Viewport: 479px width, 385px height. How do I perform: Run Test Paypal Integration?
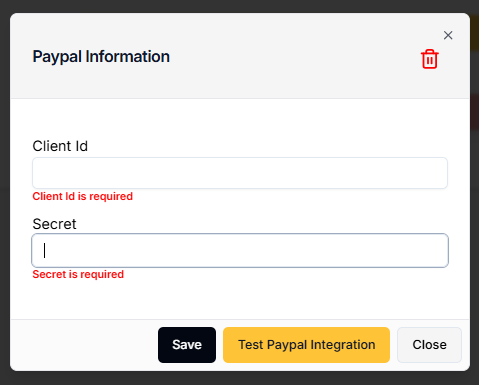click(306, 345)
